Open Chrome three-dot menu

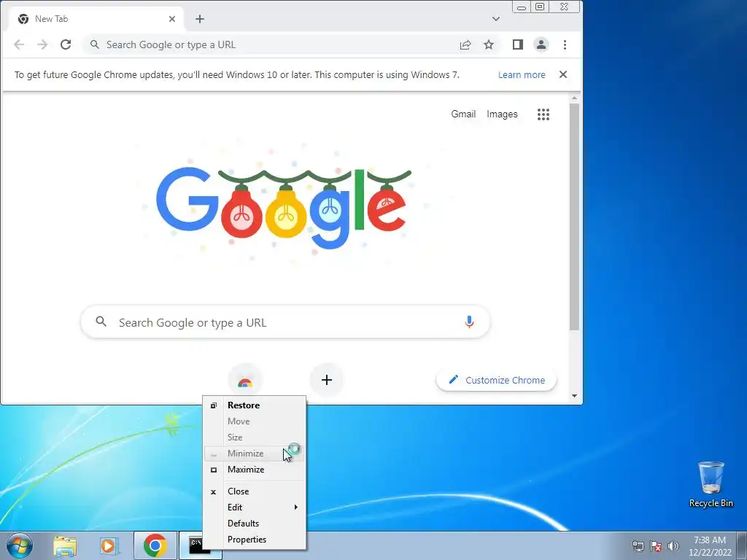(565, 44)
